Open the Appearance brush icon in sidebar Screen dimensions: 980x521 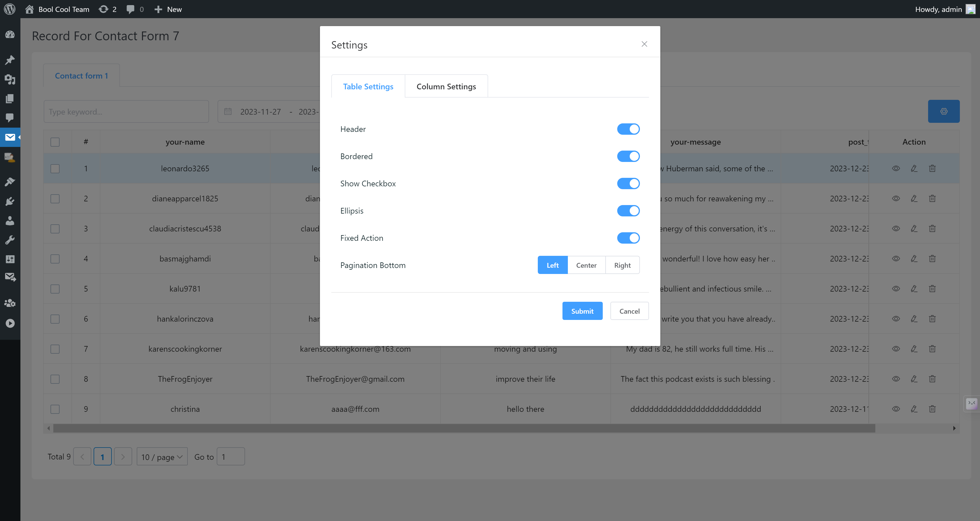10,182
